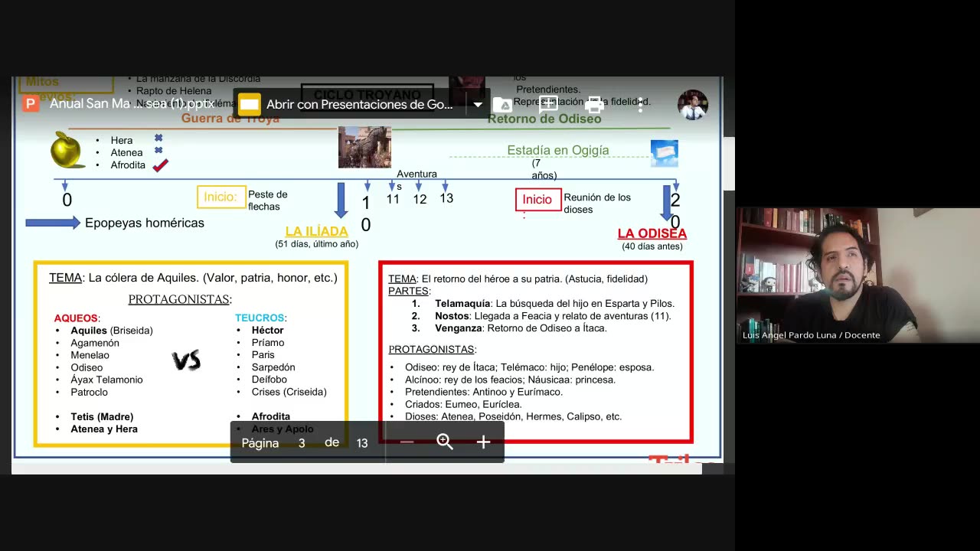
Task: Click Menelao in the Aqueos list
Action: (x=90, y=355)
